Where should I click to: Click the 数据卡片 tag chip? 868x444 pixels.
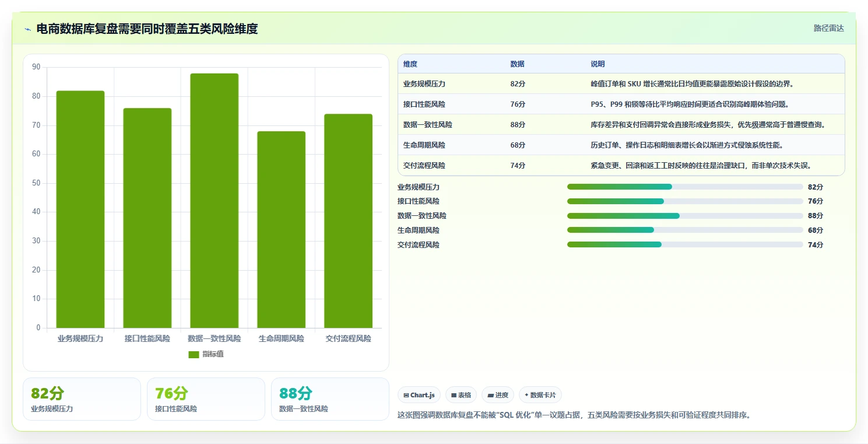[x=540, y=395]
